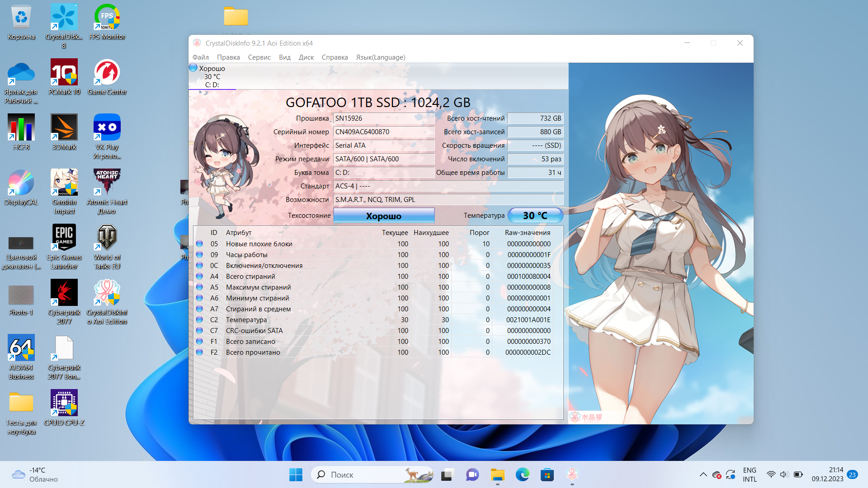868x488 pixels.
Task: Open the CPUID CPU-Z desktop icon
Action: tap(64, 403)
